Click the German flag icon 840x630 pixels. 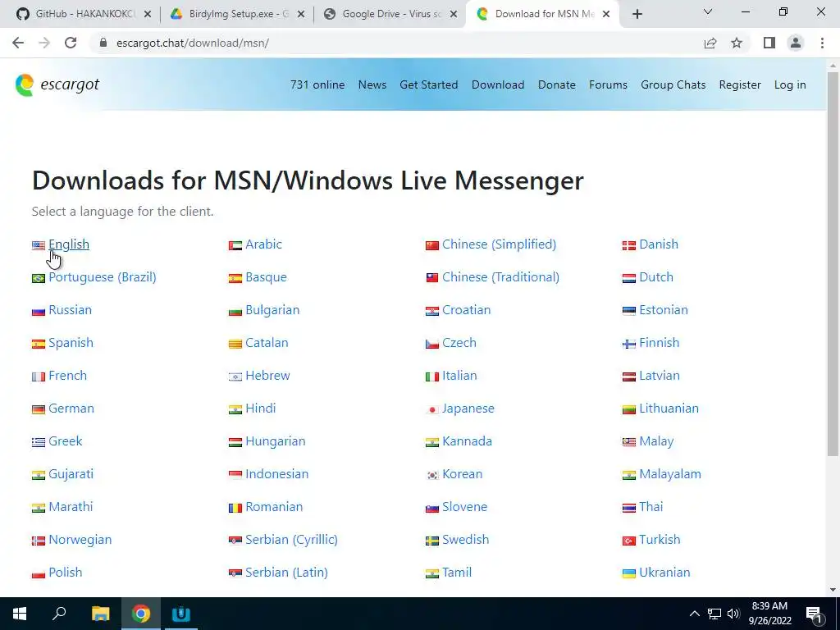pyautogui.click(x=39, y=410)
